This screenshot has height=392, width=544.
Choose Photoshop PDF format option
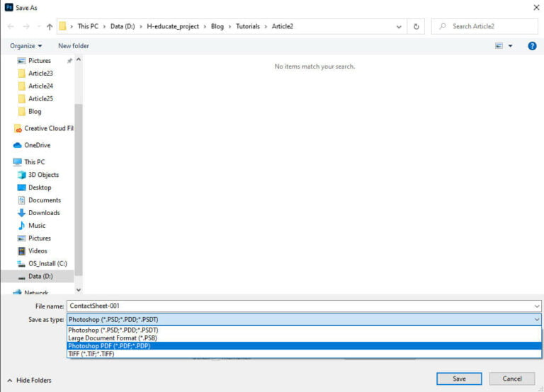[109, 346]
